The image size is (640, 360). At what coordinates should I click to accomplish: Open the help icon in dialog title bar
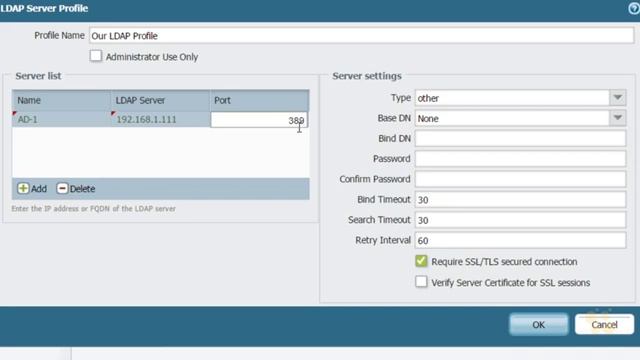[x=634, y=8]
